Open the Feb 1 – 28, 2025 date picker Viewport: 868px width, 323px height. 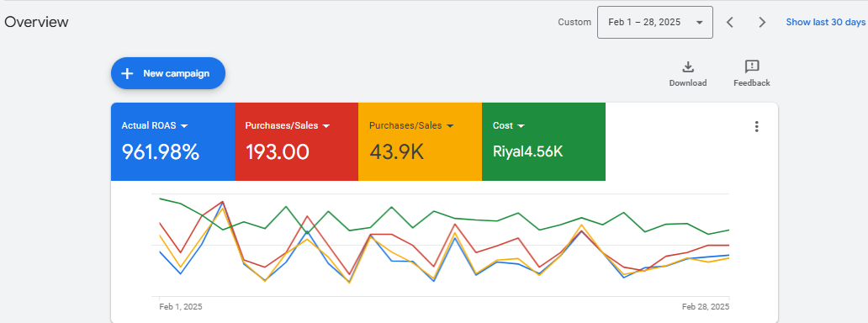pos(655,22)
